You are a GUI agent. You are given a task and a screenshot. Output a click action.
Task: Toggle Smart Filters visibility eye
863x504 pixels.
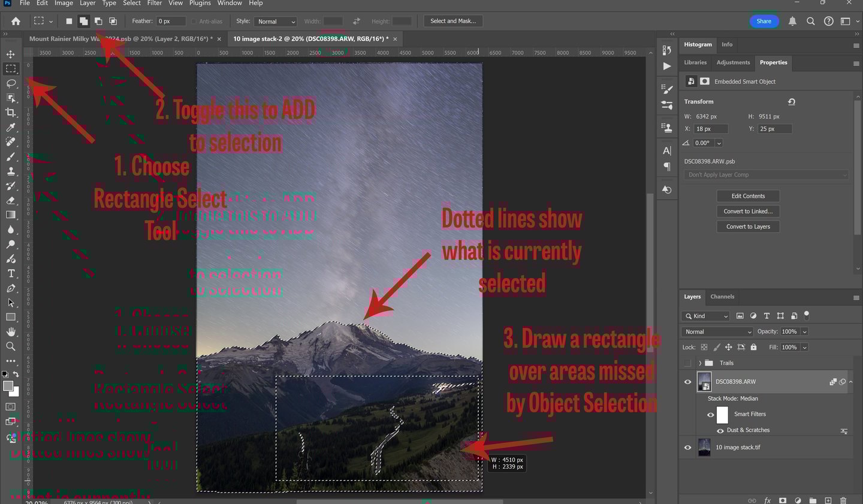click(711, 414)
